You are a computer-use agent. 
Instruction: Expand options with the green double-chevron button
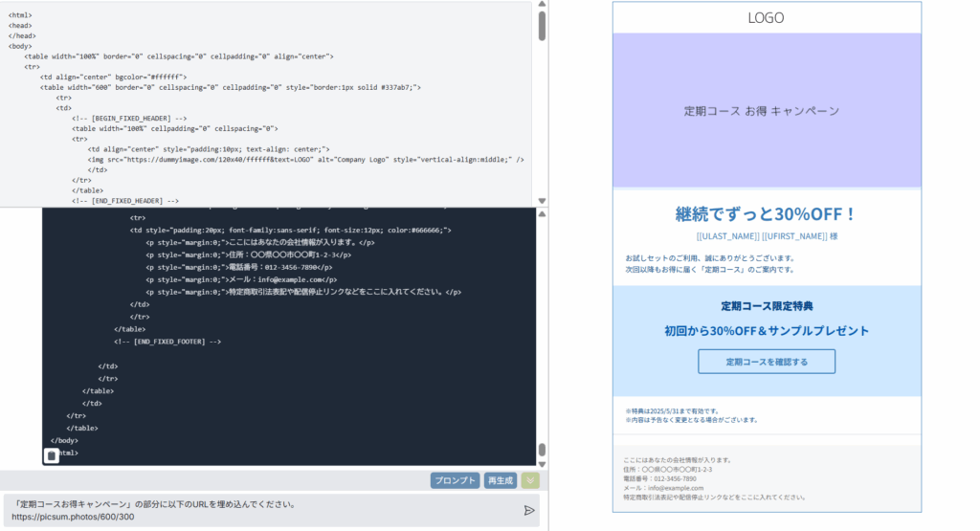[x=530, y=480]
